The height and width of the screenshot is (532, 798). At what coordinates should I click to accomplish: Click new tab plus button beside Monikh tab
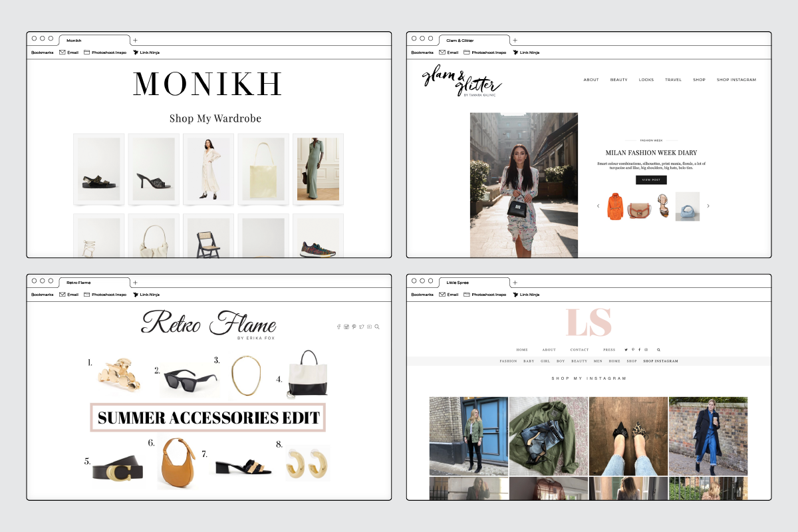coord(135,41)
